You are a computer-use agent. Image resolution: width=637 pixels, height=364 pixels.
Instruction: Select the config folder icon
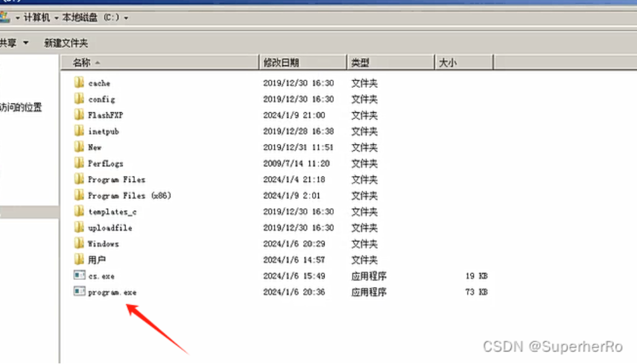tap(79, 98)
